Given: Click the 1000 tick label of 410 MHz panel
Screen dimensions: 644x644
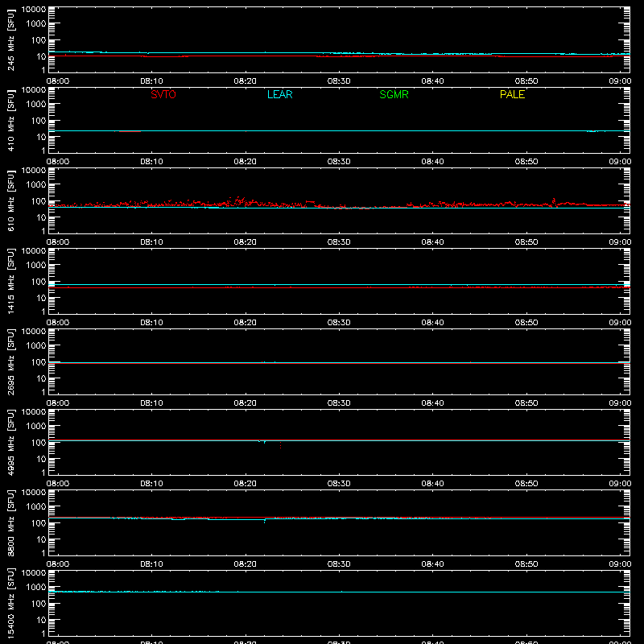Looking at the screenshot, I should pyautogui.click(x=36, y=104).
